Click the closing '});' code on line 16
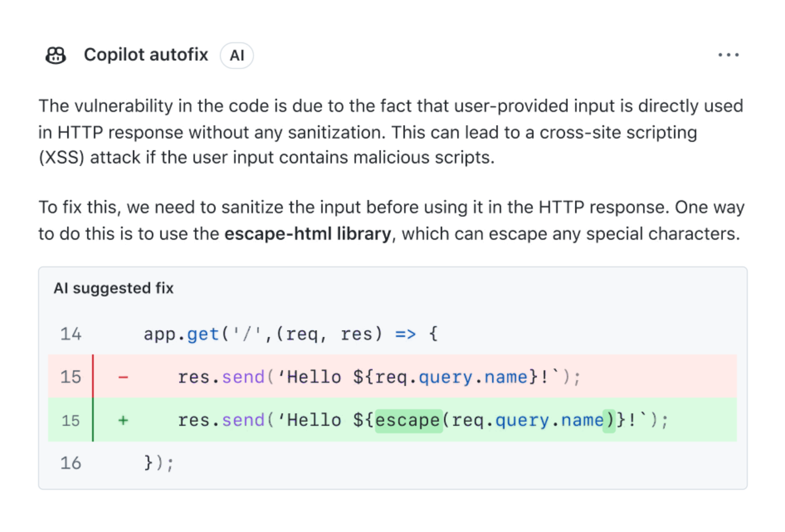The height and width of the screenshot is (532, 785). coord(158,463)
